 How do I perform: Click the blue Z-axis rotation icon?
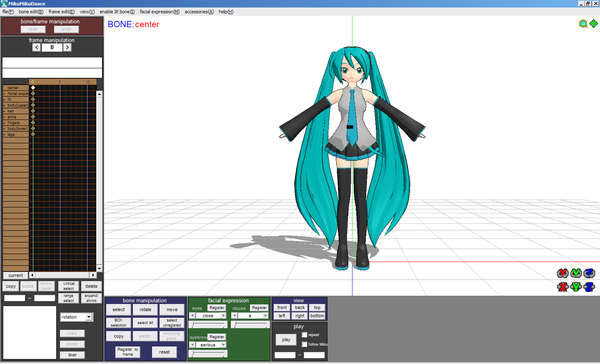pos(589,273)
